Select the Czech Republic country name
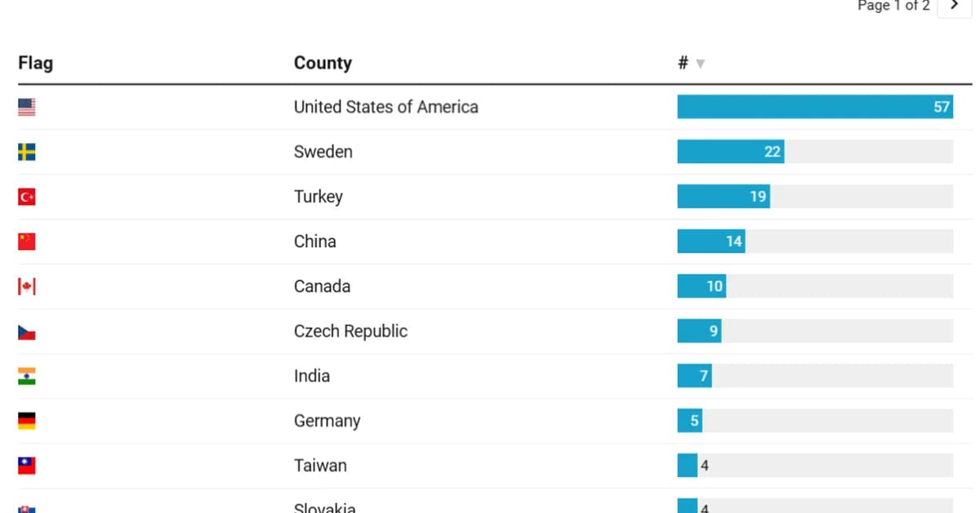Viewport: 980px width, 513px height. tap(350, 332)
